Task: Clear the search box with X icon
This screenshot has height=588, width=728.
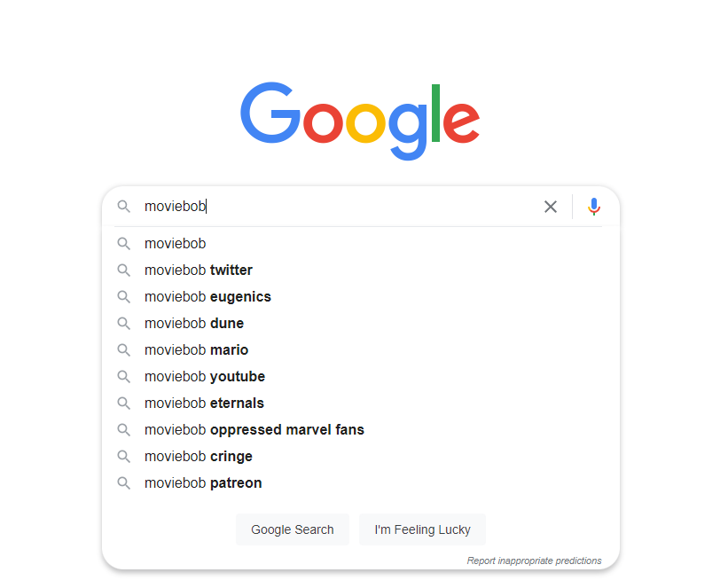Action: point(551,207)
